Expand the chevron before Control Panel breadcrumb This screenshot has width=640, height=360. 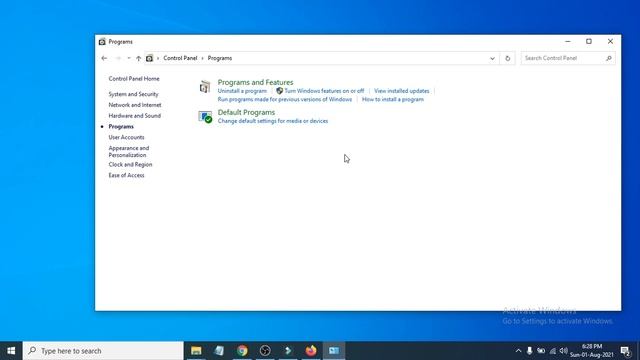158,58
